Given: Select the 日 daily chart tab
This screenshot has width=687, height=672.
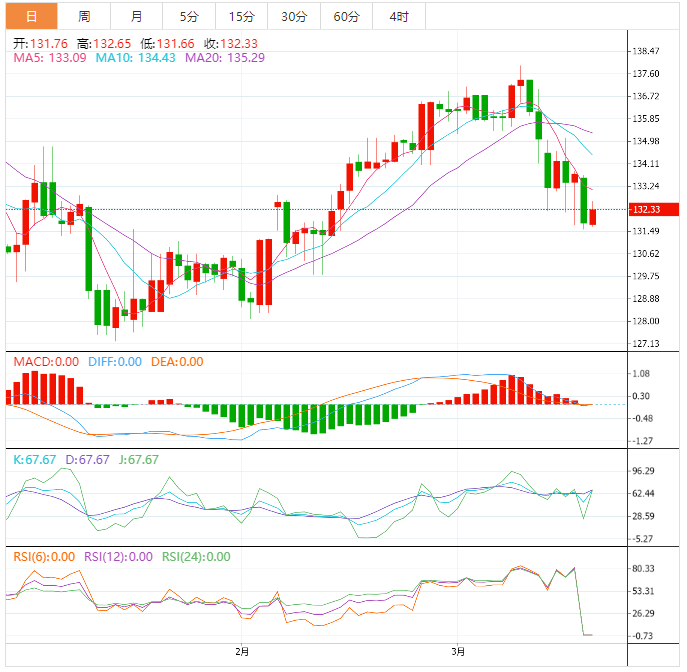Looking at the screenshot, I should (32, 16).
